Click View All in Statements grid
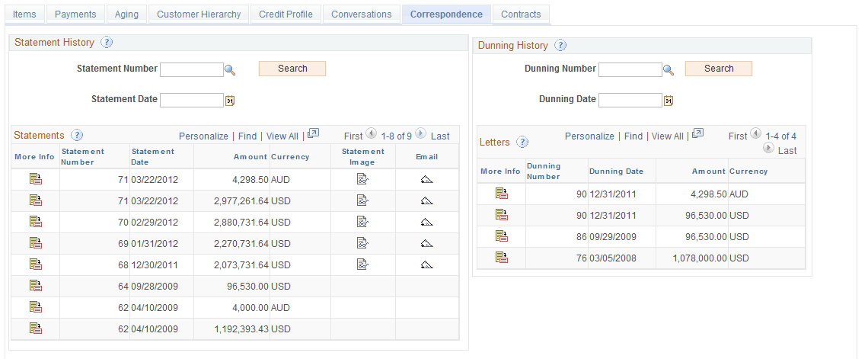The image size is (868, 359). click(282, 136)
